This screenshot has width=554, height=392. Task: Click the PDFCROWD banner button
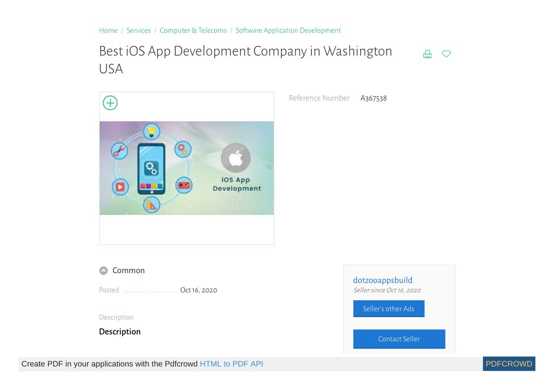tap(509, 364)
